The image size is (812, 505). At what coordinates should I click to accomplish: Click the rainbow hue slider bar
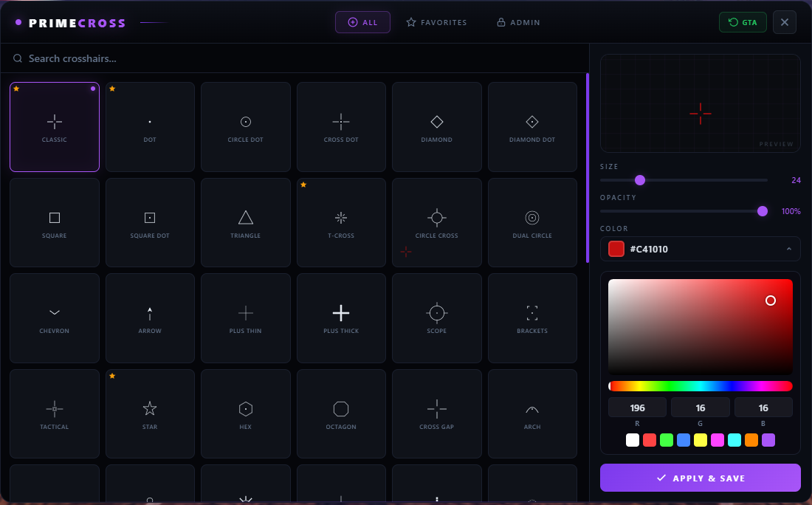tap(700, 386)
